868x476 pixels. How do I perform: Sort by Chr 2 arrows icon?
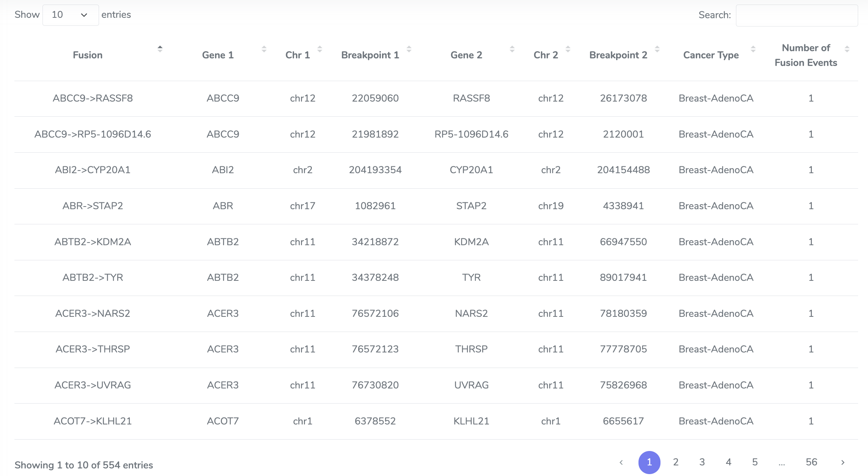tap(568, 49)
